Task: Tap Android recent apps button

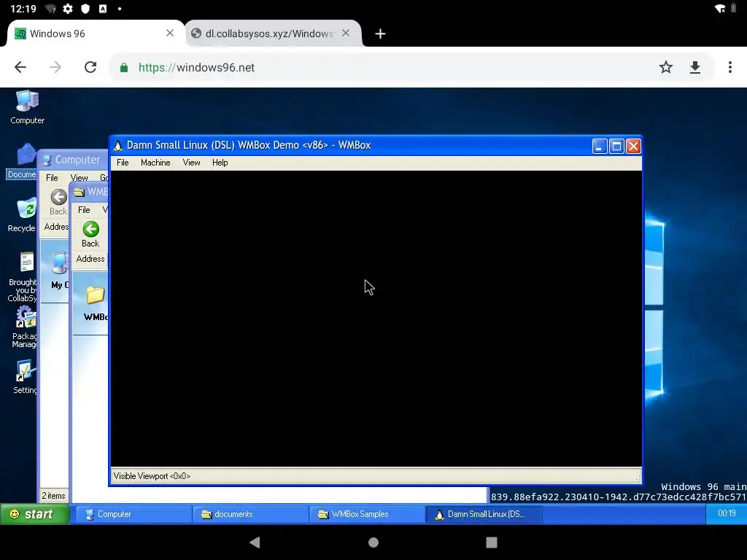Action: point(492,542)
